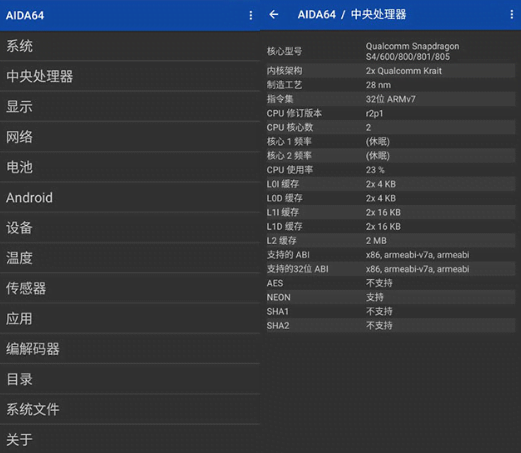The height and width of the screenshot is (453, 521).
Task: Select the L0D 缓存 row
Action: click(x=390, y=198)
